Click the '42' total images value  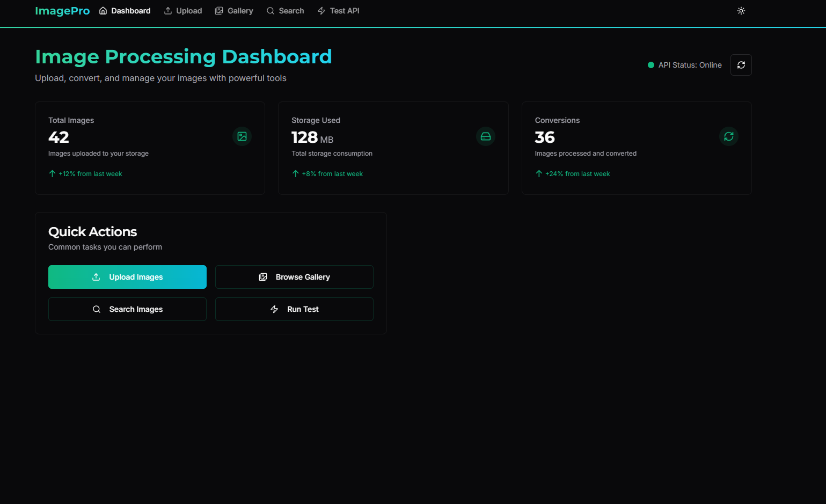pyautogui.click(x=59, y=137)
